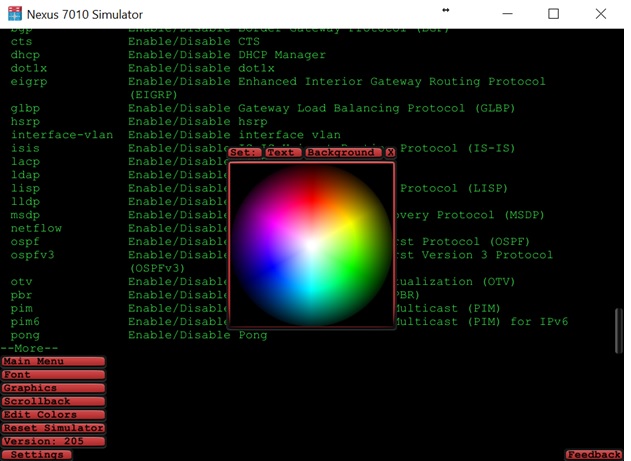Click the Nexus 7010 Simulator app icon
Viewport: 631px width, 461px height.
tap(15, 14)
